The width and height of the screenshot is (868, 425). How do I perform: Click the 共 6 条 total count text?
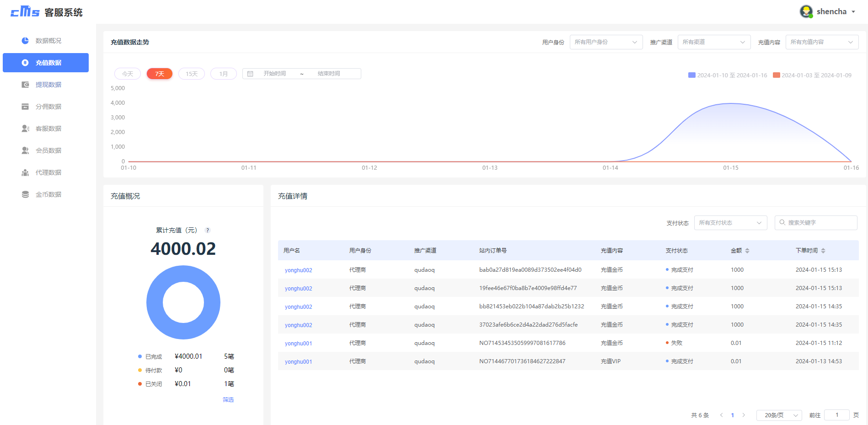700,415
